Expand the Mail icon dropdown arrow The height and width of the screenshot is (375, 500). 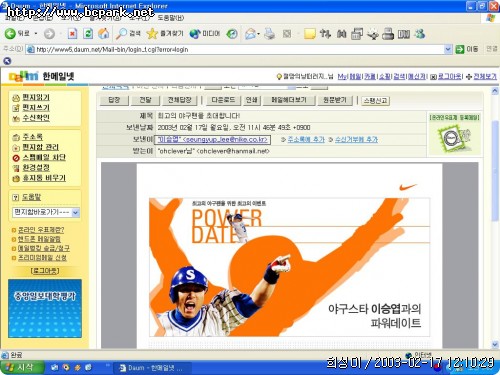coord(258,34)
